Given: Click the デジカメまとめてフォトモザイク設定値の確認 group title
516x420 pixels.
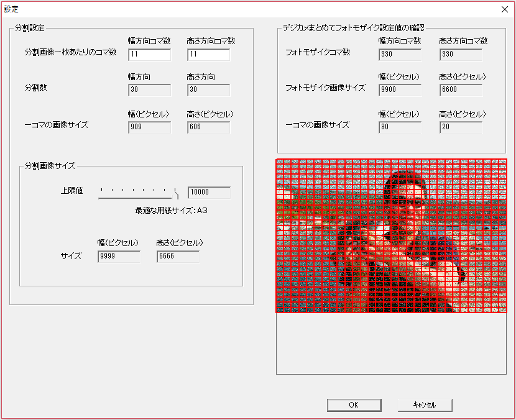Looking at the screenshot, I should (354, 28).
